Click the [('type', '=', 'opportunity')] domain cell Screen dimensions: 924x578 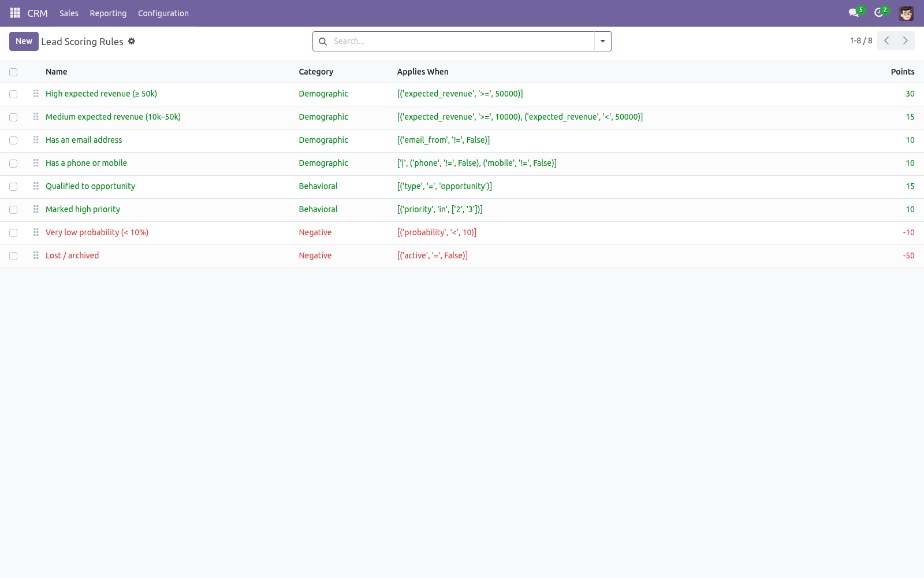pos(445,186)
